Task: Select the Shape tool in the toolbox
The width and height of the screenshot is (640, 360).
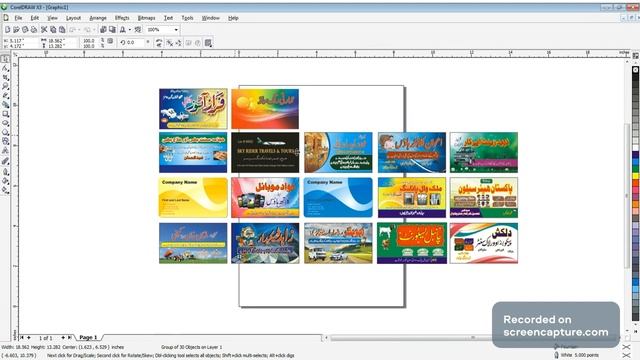Action: (5, 68)
